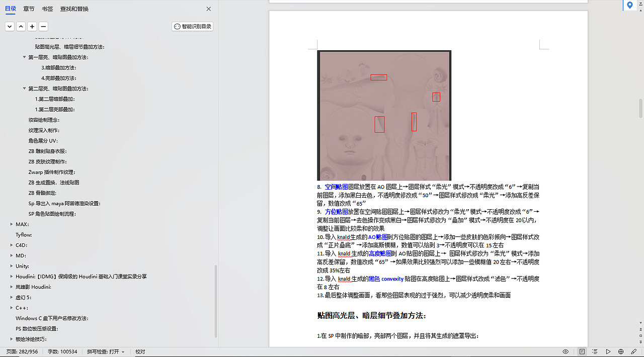Switch to outline view icon
This screenshot has height=357, width=644.
point(595,351)
